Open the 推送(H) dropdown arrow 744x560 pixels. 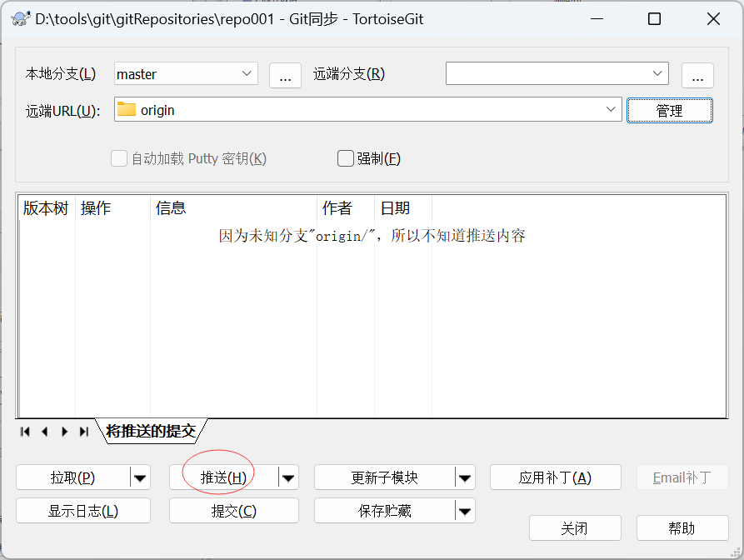tap(288, 477)
